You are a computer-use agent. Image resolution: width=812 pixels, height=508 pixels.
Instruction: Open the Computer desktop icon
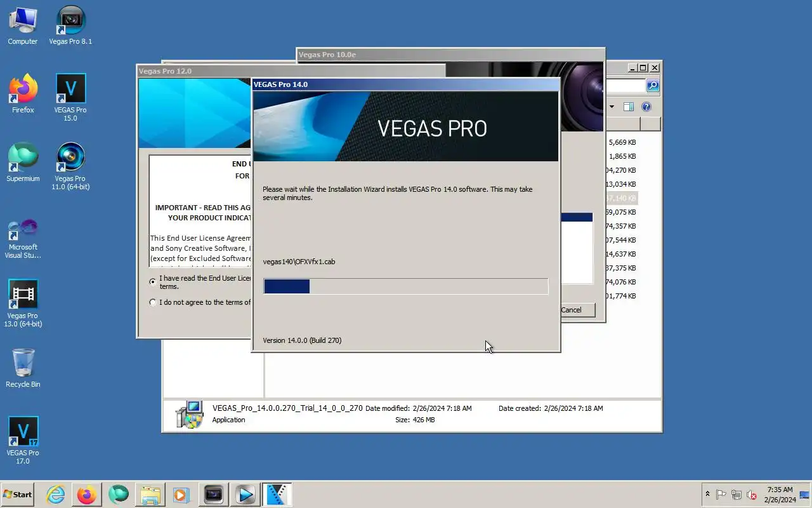pyautogui.click(x=23, y=25)
